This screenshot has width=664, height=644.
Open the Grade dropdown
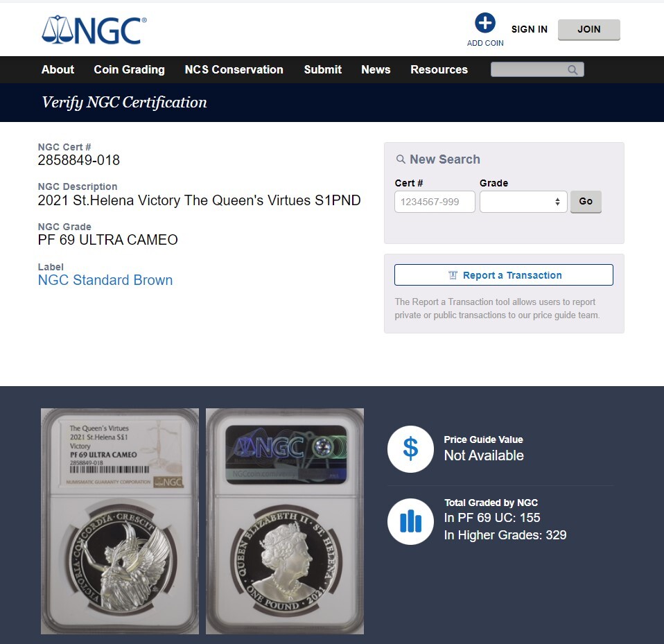tap(523, 202)
